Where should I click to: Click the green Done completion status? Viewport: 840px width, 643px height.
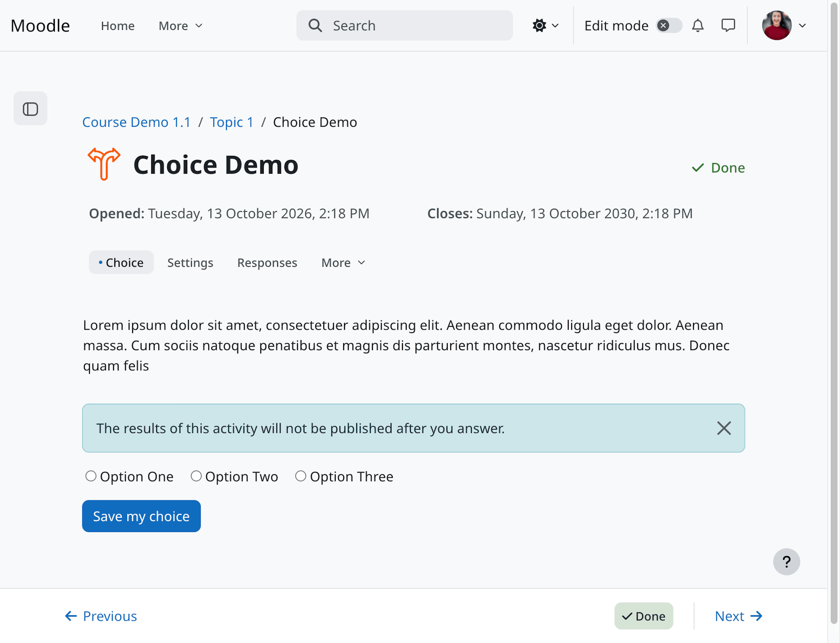point(718,168)
